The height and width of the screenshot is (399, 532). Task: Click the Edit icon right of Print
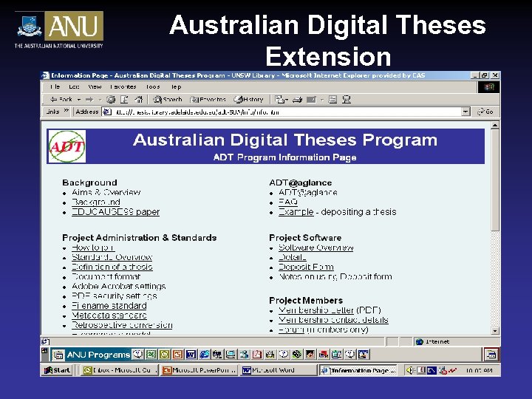311,100
